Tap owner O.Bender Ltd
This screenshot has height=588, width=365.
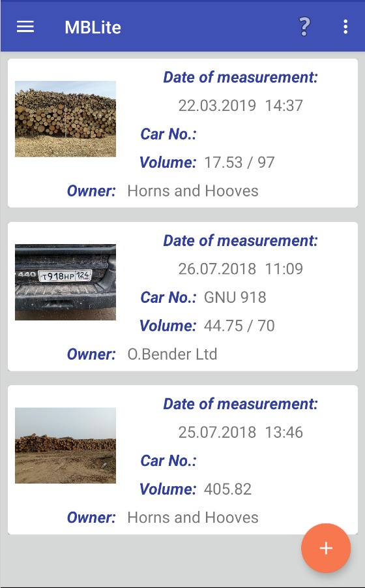coord(172,354)
